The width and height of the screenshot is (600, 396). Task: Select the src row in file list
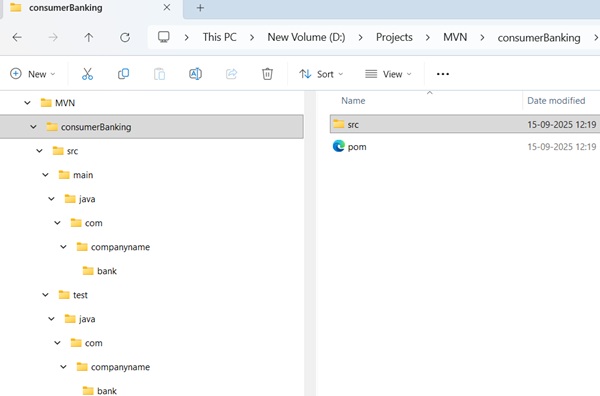(465, 124)
